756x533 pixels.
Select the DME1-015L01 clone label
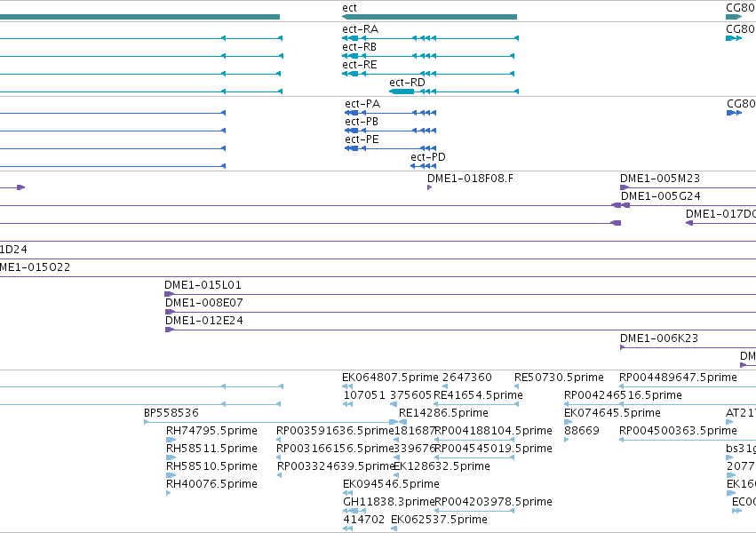tap(203, 285)
